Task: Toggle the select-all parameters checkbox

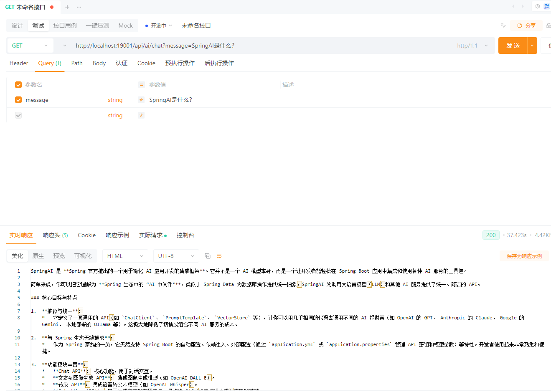Action: (18, 84)
